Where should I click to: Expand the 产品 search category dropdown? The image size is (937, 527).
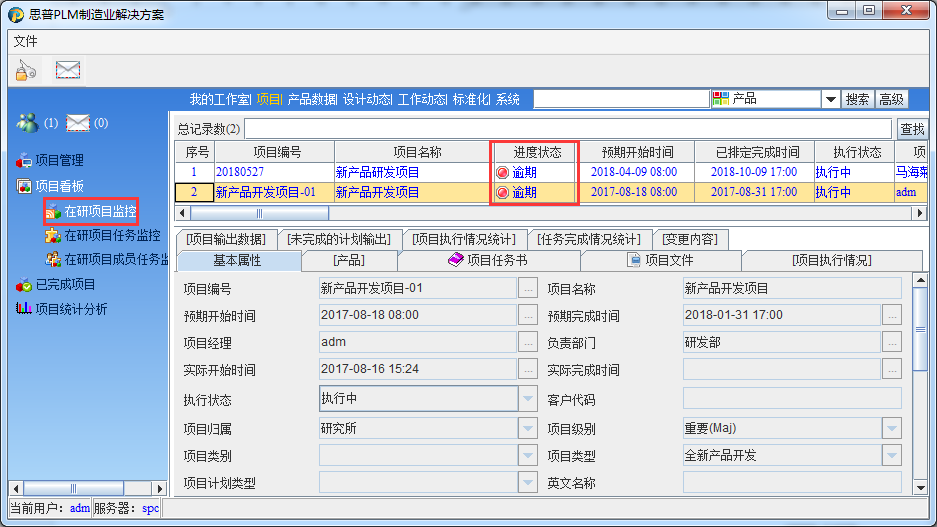(x=830, y=99)
